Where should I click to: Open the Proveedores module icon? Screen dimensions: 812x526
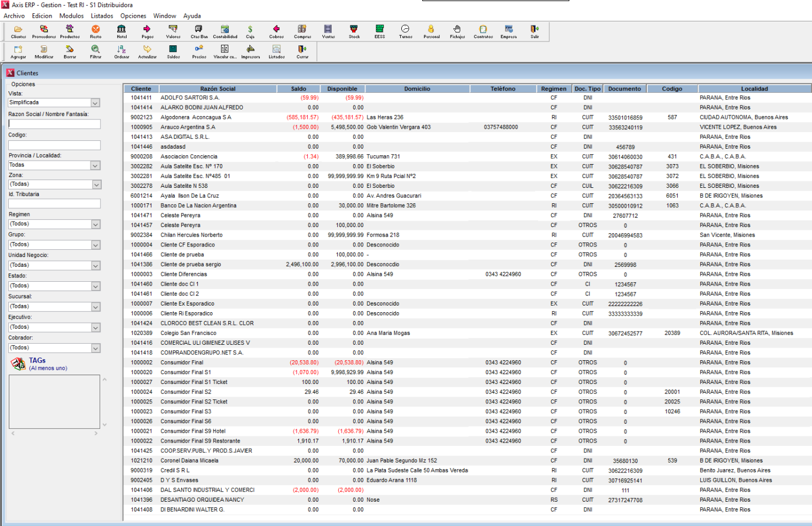point(44,31)
